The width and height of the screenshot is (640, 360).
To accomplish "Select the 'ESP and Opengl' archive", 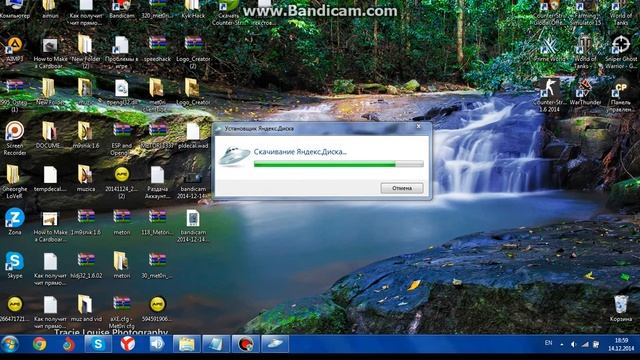I will pos(122,139).
